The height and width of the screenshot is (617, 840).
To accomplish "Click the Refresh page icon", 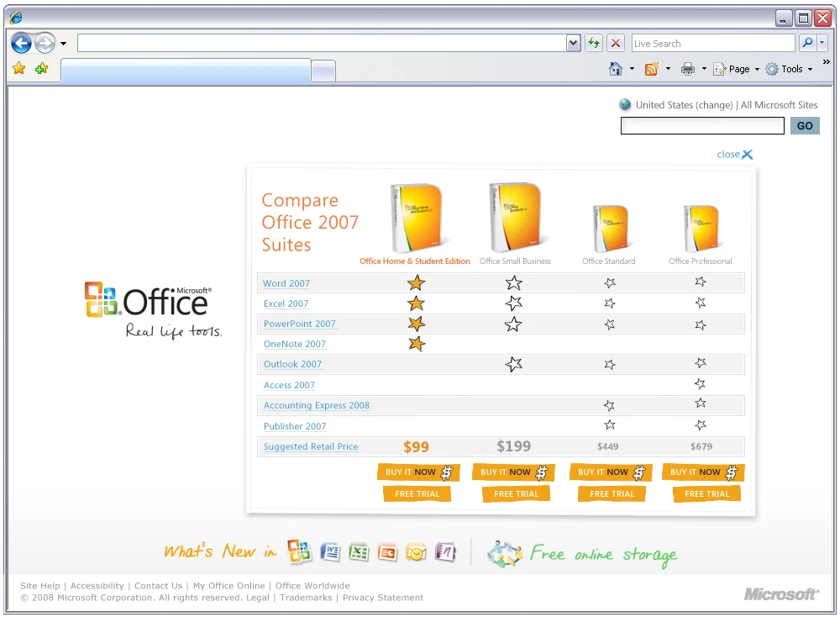I will (x=594, y=43).
